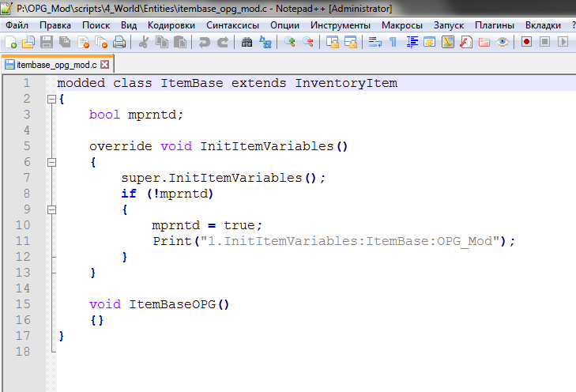
Task: Collapse the class block fold on line 2
Action: (52, 100)
